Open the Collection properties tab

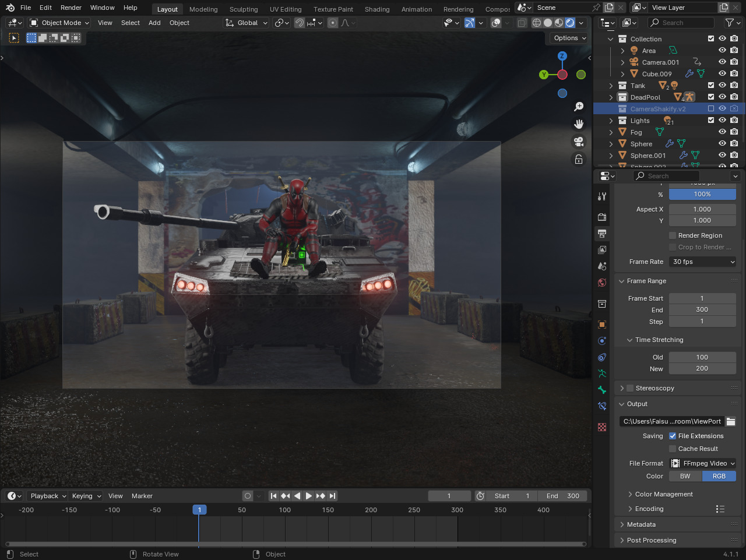pos(602,304)
